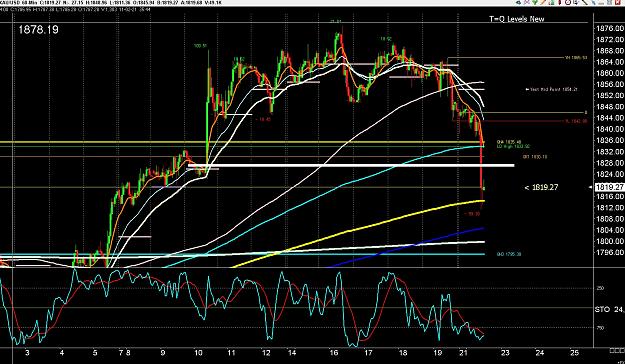This screenshot has height=364, width=625.
Task: Click the 1828.00 price axis label
Action: 609,163
